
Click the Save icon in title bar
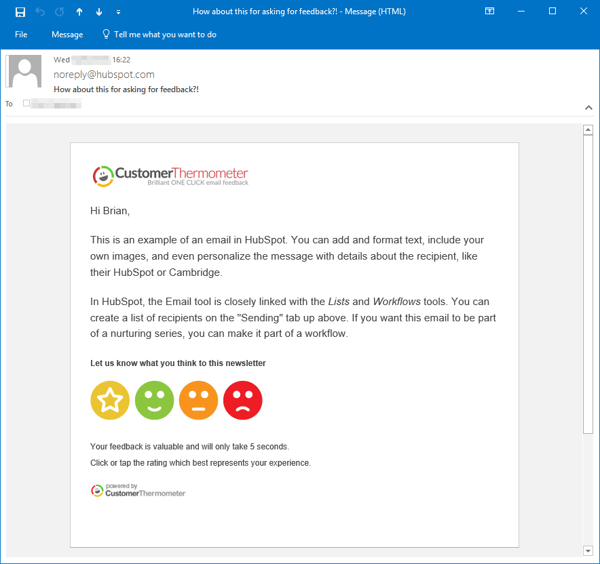click(x=20, y=12)
